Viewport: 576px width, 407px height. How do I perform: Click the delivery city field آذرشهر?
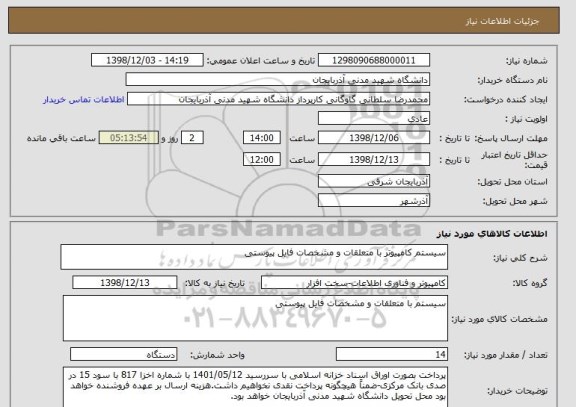point(374,201)
